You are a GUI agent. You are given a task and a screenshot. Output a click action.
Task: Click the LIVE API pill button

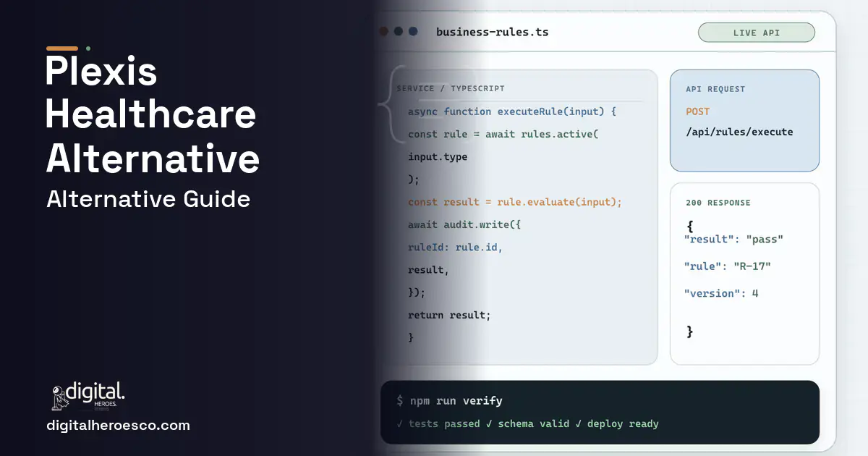click(756, 33)
